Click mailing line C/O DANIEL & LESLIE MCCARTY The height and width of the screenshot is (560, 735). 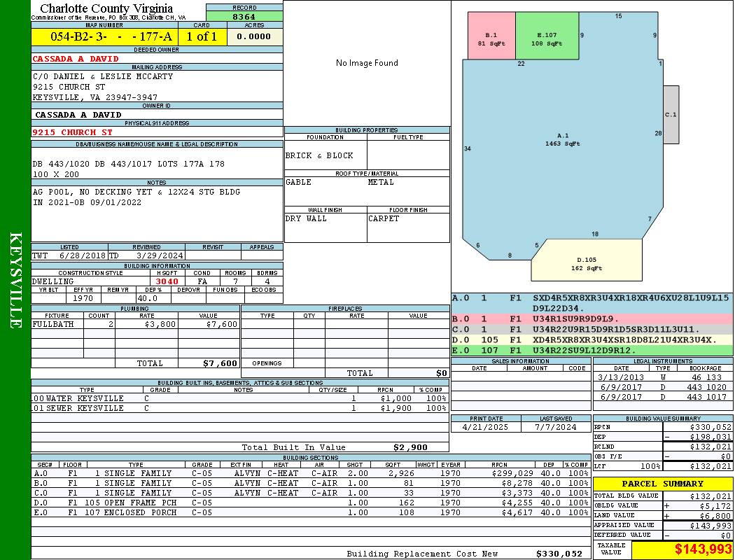pos(103,76)
